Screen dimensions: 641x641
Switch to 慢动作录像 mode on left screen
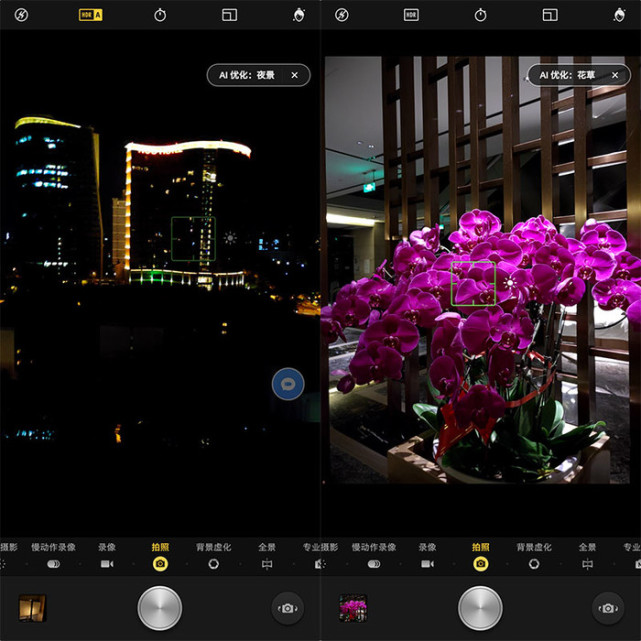(54, 547)
